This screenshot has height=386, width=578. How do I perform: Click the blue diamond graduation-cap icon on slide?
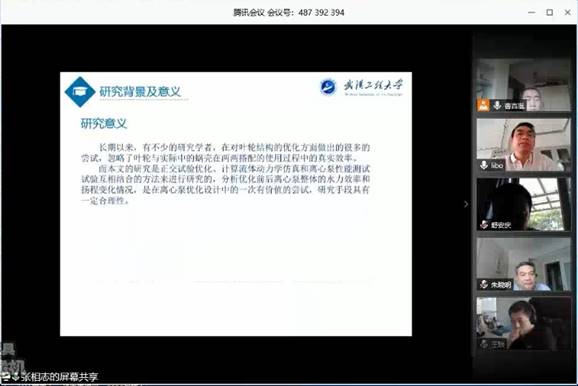80,92
